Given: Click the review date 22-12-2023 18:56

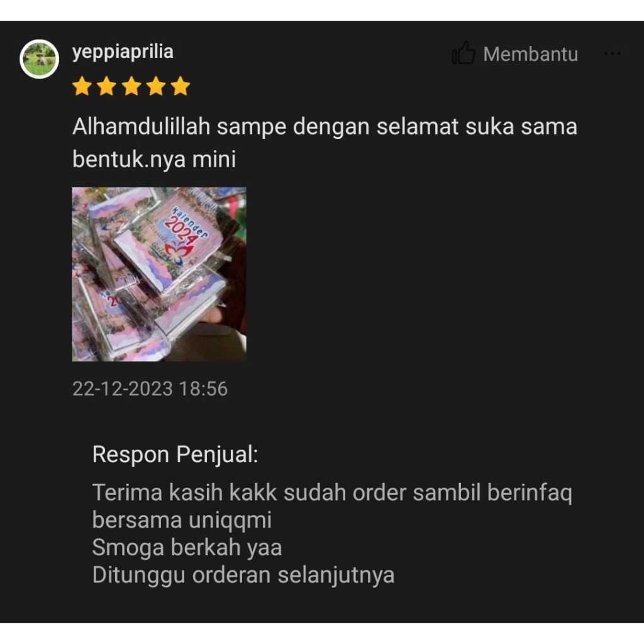Looking at the screenshot, I should [150, 389].
